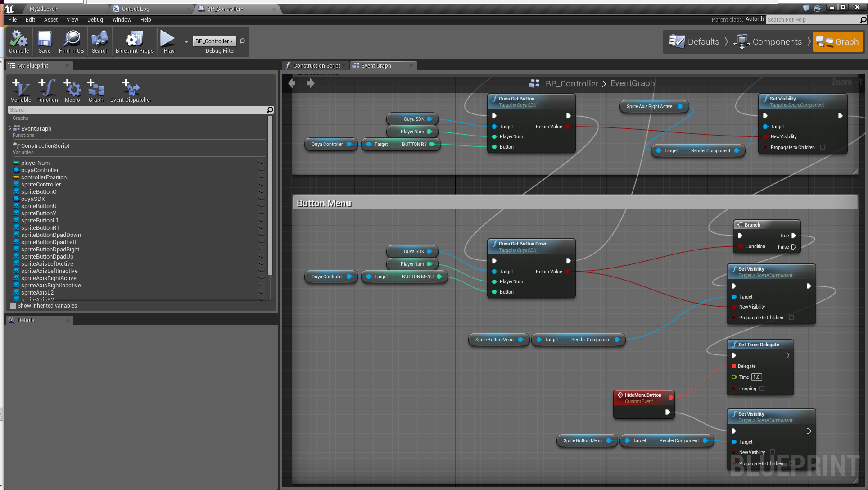
Task: Open Play options dropdown arrow
Action: coord(186,42)
